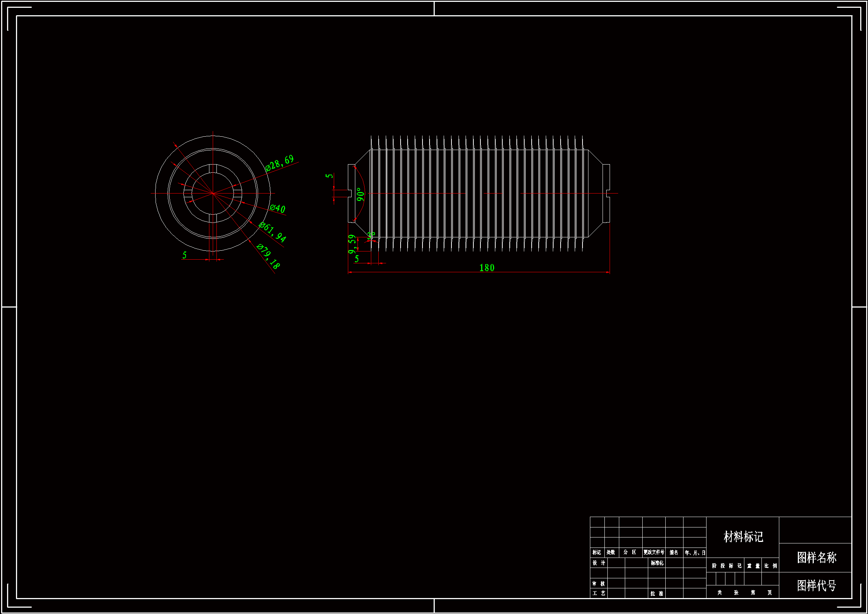The width and height of the screenshot is (868, 614).
Task: Click the Ø61,94 diameter dimension label
Action: tap(272, 231)
